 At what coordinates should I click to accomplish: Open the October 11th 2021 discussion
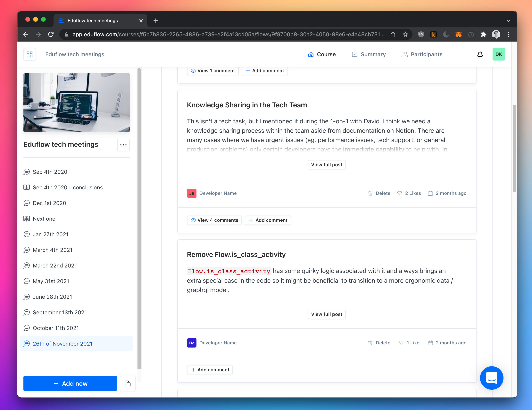[77, 328]
